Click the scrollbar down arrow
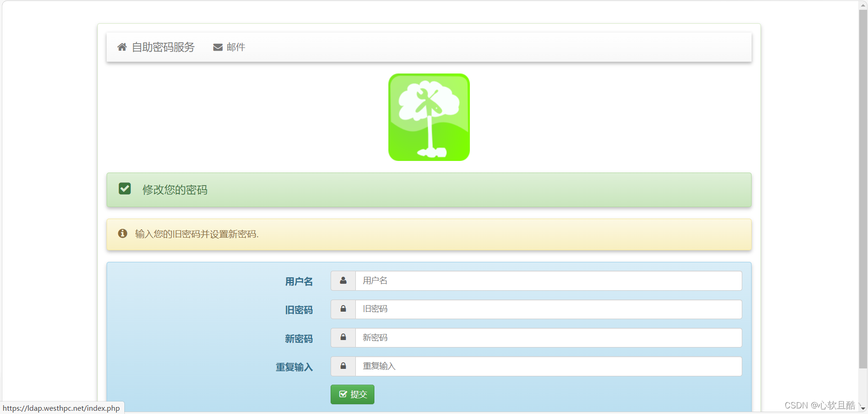Screen dimensions: 868x414 coord(863,408)
